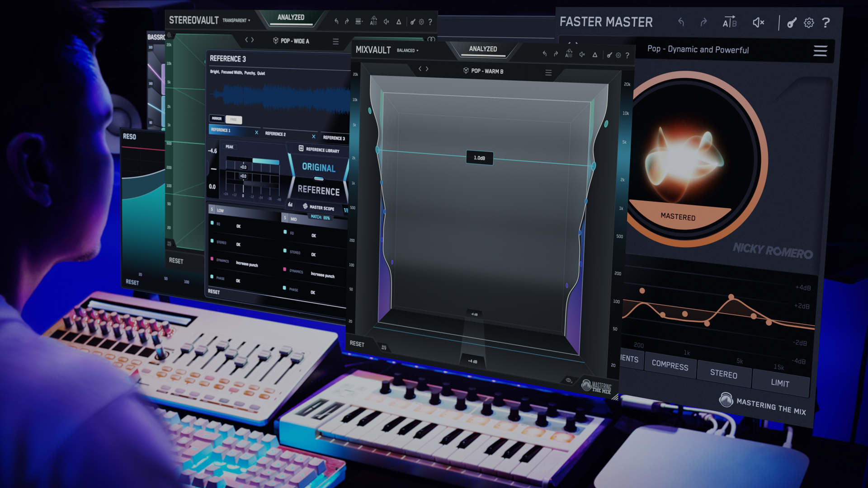
Task: Adjust the upper +0.0 level trim handle
Action: pos(243,167)
